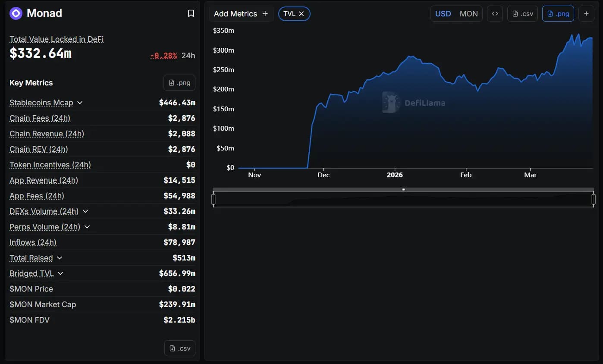Click the right handle of the range slider
Viewport: 603px width, 364px height.
tap(594, 199)
